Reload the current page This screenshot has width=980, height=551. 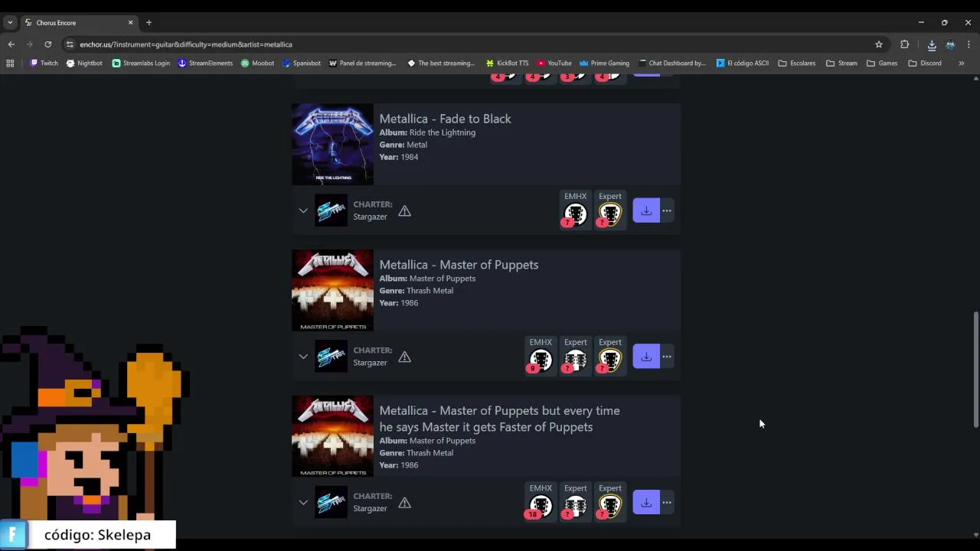point(47,44)
